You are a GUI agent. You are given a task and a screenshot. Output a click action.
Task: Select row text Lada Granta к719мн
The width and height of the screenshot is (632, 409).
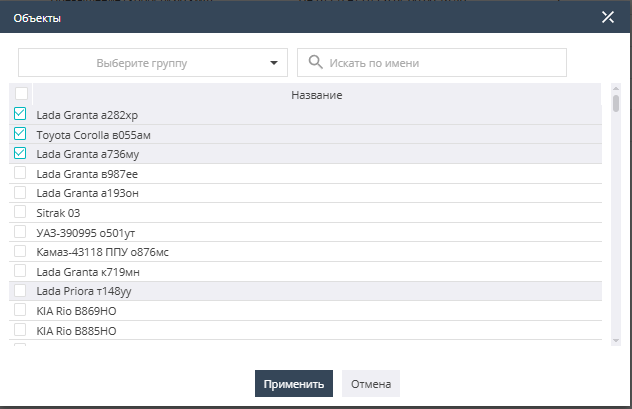[88, 272]
